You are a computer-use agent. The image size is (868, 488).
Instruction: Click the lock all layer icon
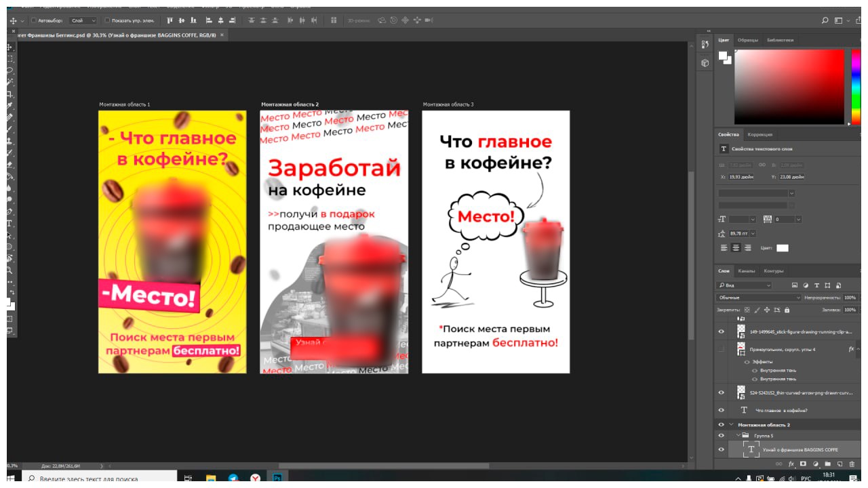click(x=787, y=310)
